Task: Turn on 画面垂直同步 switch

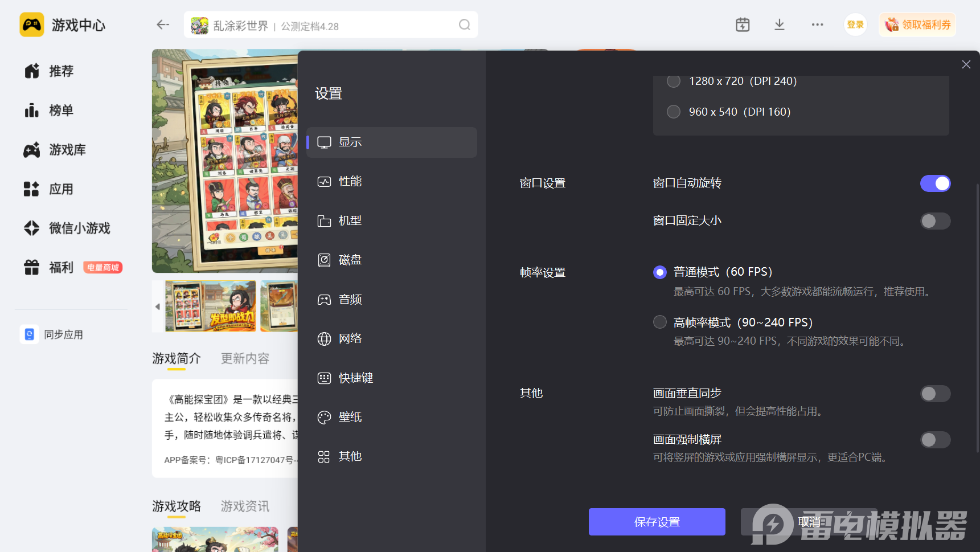Action: coord(935,394)
